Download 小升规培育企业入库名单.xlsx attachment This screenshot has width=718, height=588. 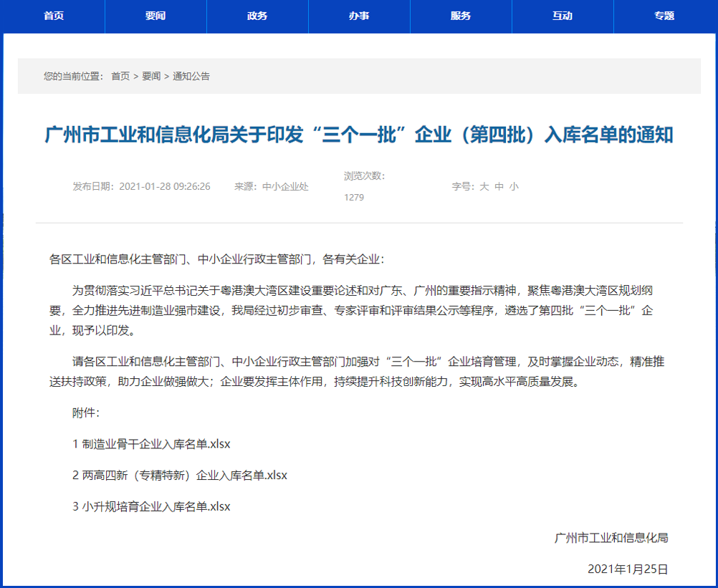click(x=151, y=506)
